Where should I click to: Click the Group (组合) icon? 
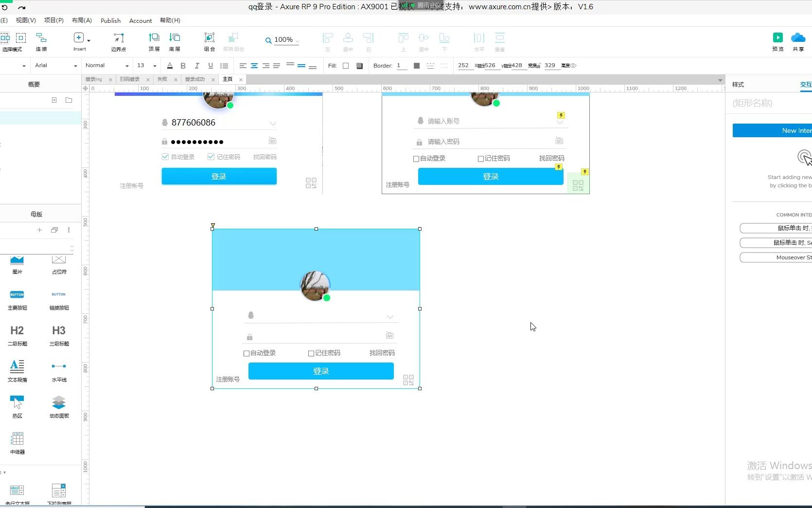(x=210, y=37)
